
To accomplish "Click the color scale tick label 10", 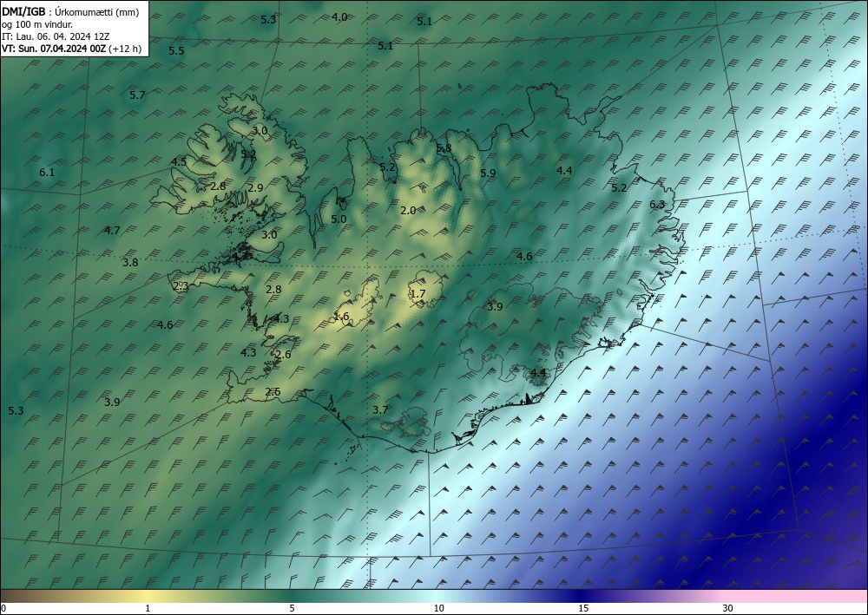I will [438, 608].
